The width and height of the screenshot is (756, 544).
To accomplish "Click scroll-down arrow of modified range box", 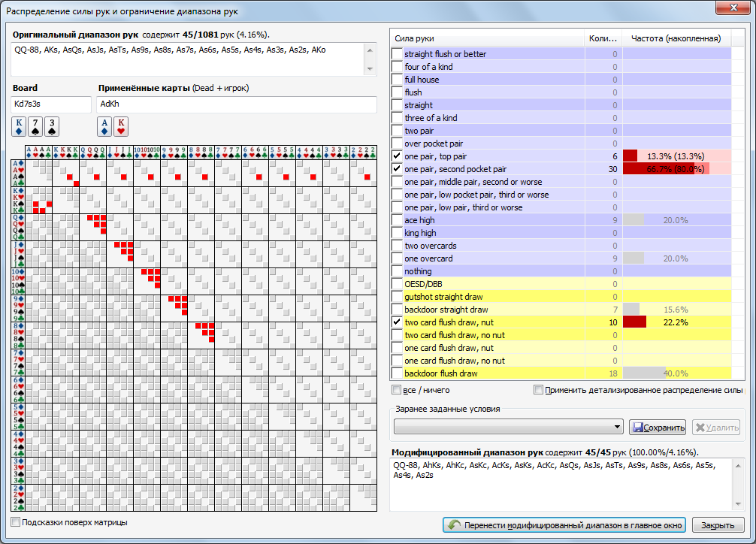I will click(738, 504).
